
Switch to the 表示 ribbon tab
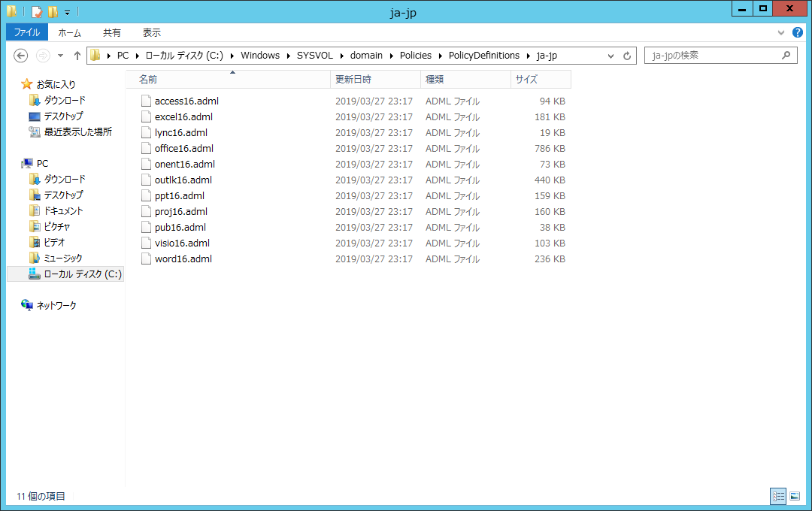(152, 32)
